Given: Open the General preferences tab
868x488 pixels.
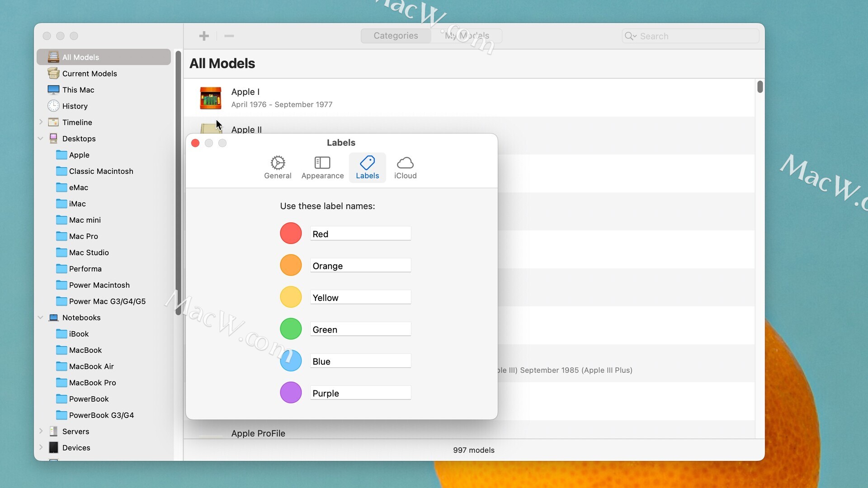Looking at the screenshot, I should (x=278, y=168).
